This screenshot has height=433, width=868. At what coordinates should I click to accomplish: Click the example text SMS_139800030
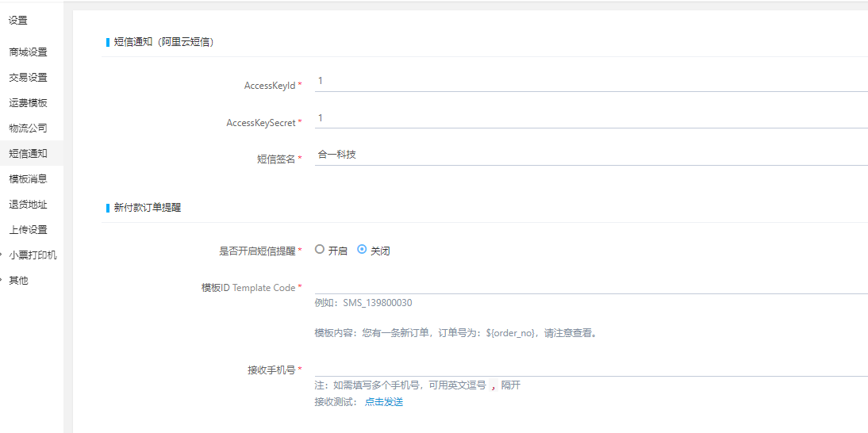pos(378,303)
